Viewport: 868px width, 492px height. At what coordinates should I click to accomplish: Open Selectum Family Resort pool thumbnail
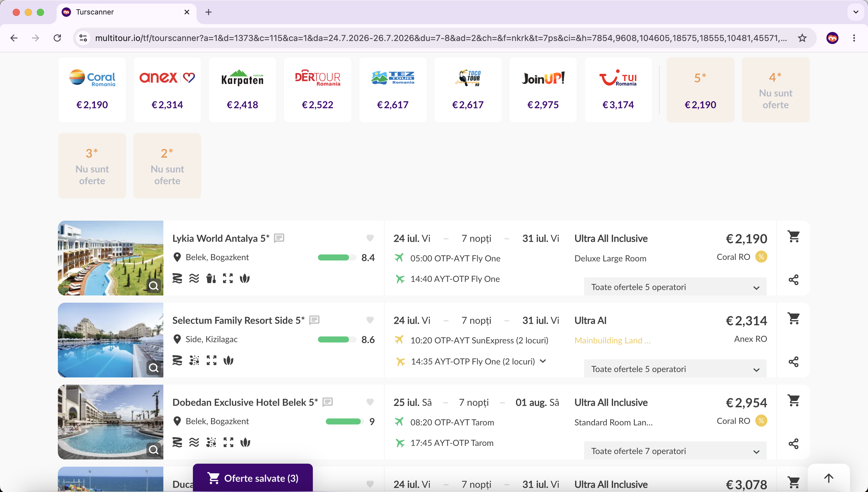(110, 340)
